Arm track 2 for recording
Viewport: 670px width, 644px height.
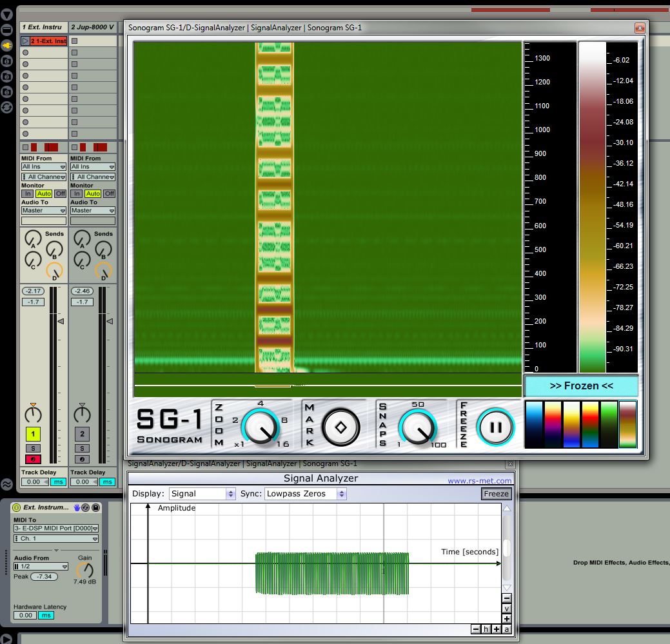click(x=82, y=459)
